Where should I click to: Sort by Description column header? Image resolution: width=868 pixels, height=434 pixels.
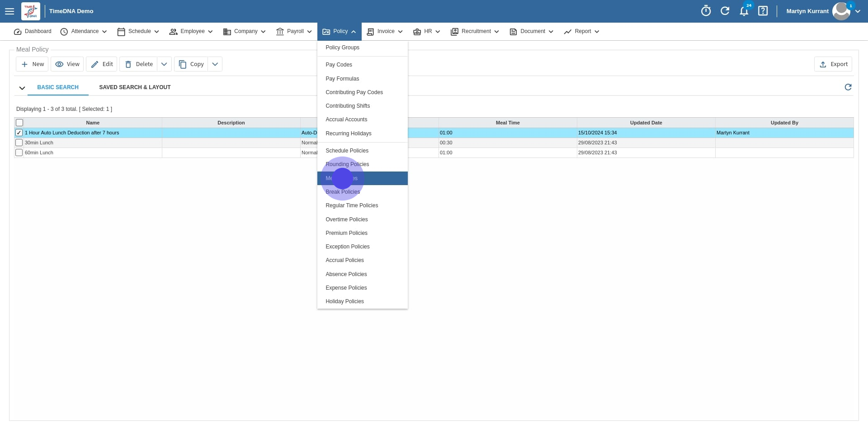(x=231, y=123)
